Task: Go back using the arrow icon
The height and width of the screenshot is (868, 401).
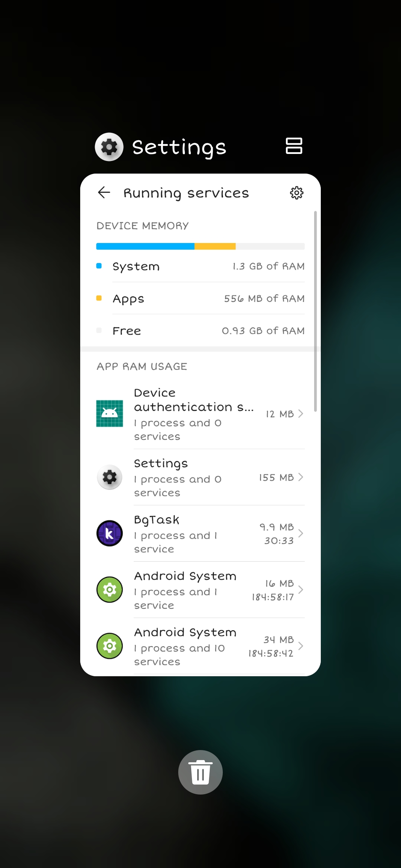Action: (x=104, y=193)
